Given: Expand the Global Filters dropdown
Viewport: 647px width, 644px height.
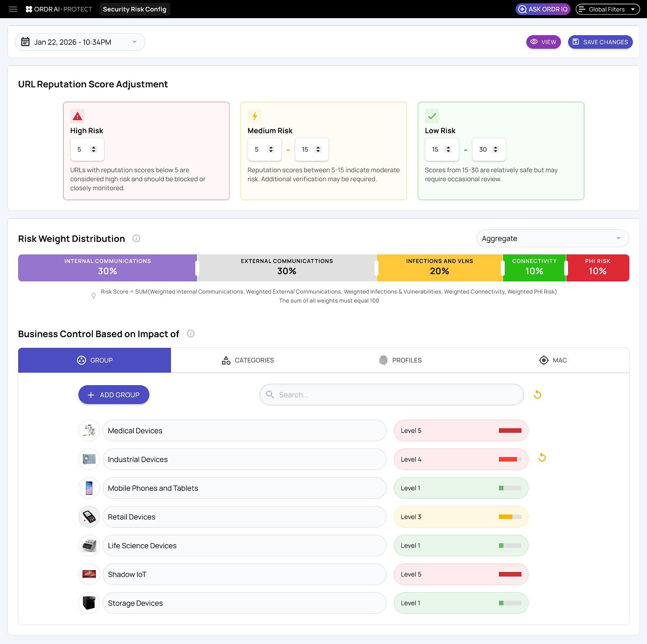Looking at the screenshot, I should coord(608,9).
